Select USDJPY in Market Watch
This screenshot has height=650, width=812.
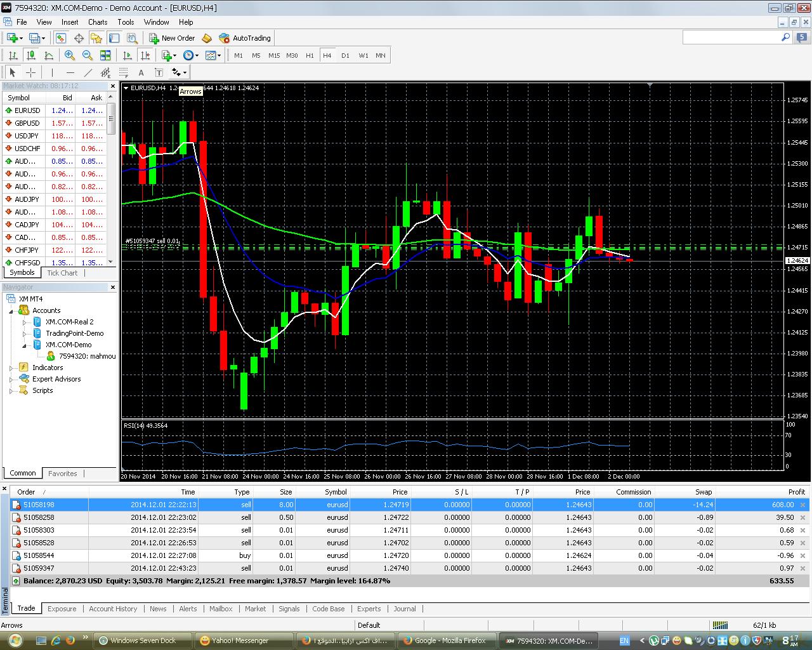coord(54,136)
